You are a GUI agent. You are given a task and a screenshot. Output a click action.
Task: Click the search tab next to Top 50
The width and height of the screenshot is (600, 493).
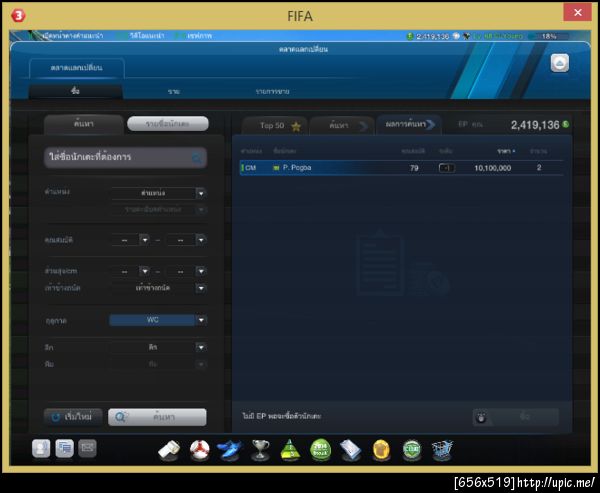point(342,126)
